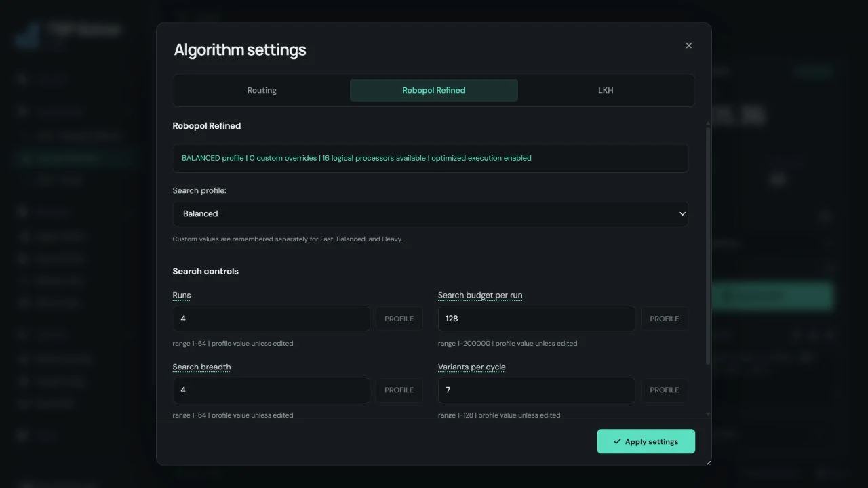Click the Runs label
Image resolution: width=868 pixels, height=488 pixels.
click(182, 295)
